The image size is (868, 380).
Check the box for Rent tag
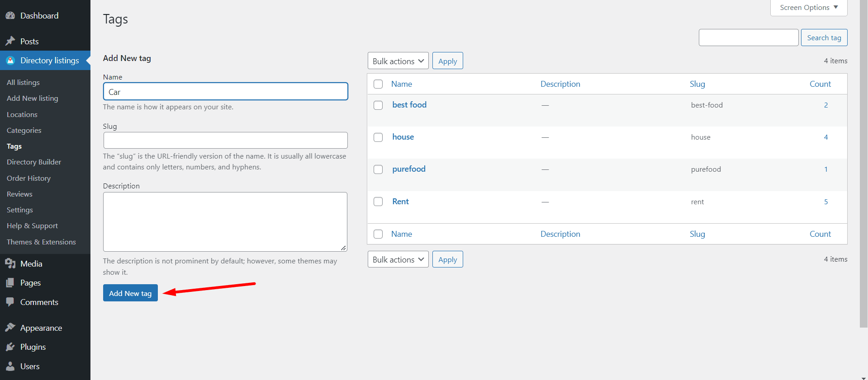(x=378, y=202)
